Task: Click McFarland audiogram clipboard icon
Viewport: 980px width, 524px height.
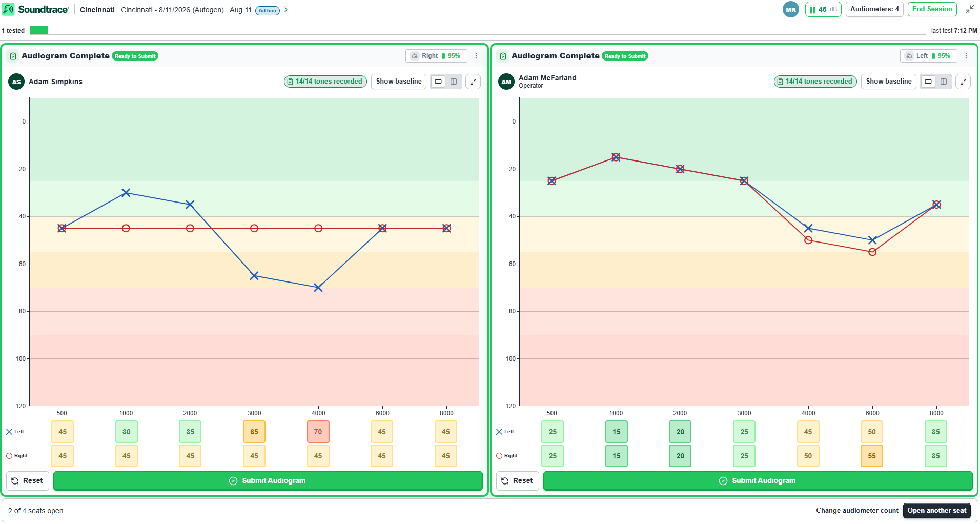Action: tap(503, 56)
